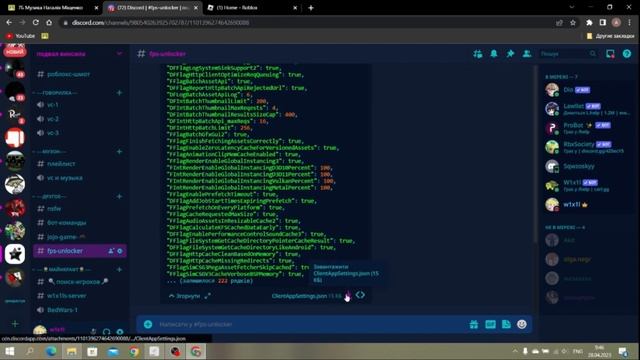This screenshot has height=360, width=640.
Task: Click the message input for #fps-unlocker
Action: pos(310,324)
